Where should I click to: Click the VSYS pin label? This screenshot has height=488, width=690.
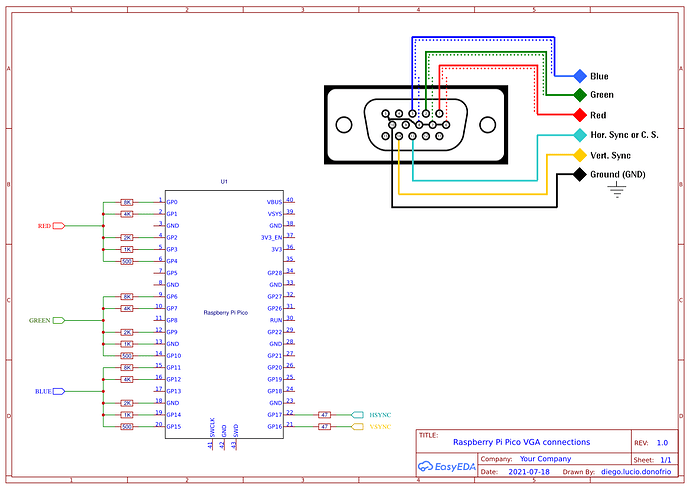tap(275, 214)
